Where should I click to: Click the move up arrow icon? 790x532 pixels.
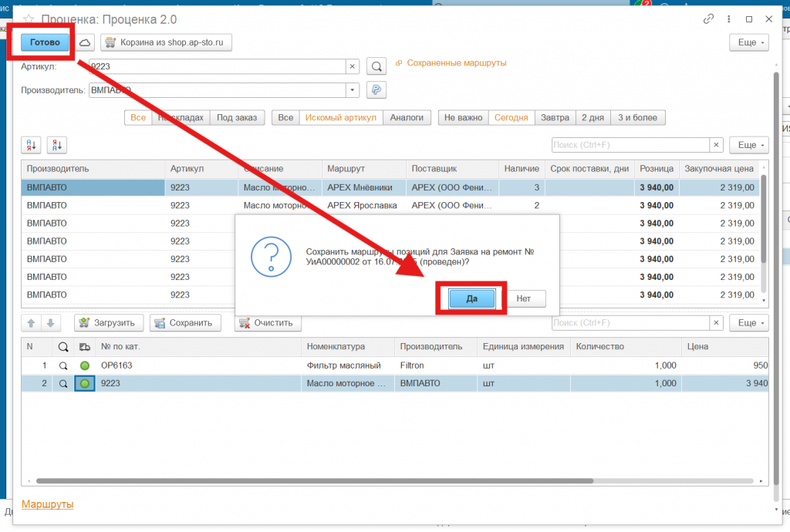coord(32,323)
